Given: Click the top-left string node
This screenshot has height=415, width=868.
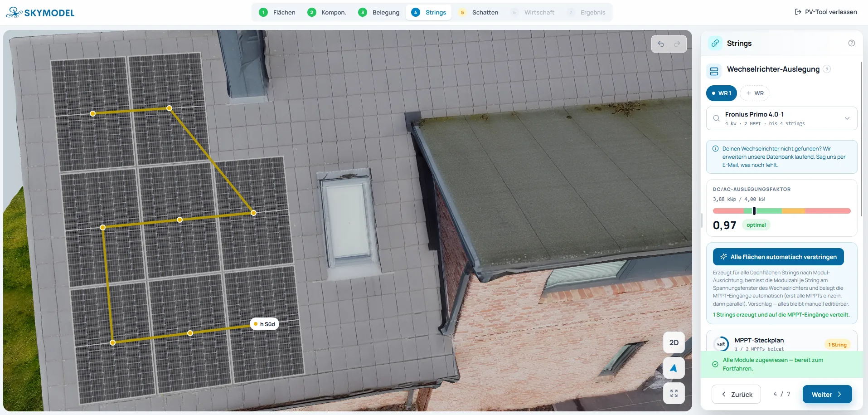Looking at the screenshot, I should [92, 113].
